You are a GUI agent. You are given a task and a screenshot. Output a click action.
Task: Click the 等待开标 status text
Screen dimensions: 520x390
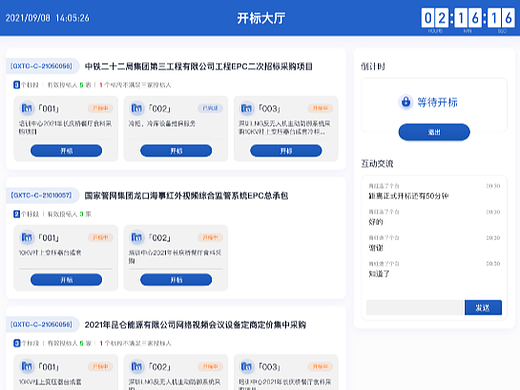437,102
